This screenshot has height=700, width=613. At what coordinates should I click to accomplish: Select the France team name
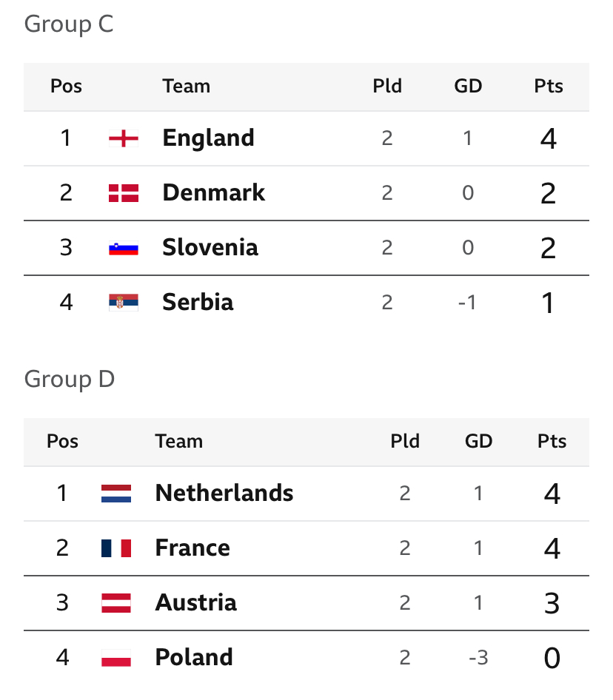tap(192, 548)
